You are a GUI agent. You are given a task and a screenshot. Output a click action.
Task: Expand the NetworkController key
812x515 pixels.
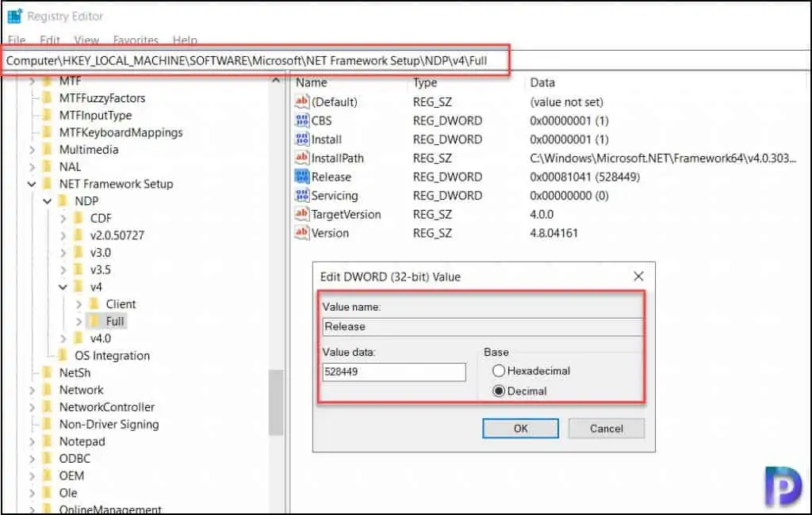click(32, 407)
